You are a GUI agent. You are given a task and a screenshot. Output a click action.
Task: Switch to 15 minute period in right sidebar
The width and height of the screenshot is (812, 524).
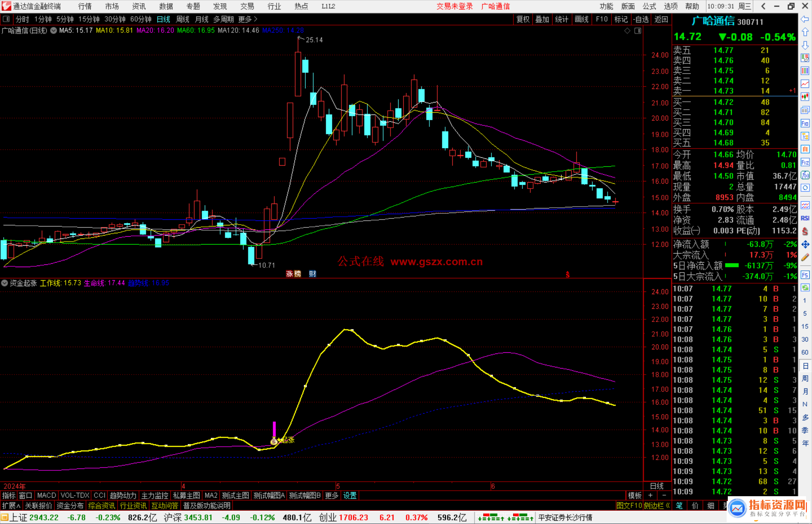tap(805, 326)
